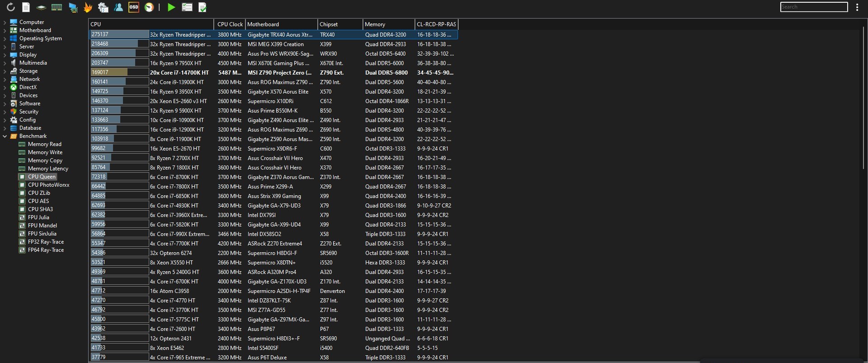Click the document with green checkmark icon
Screen dimensions: 868x363
tap(203, 7)
